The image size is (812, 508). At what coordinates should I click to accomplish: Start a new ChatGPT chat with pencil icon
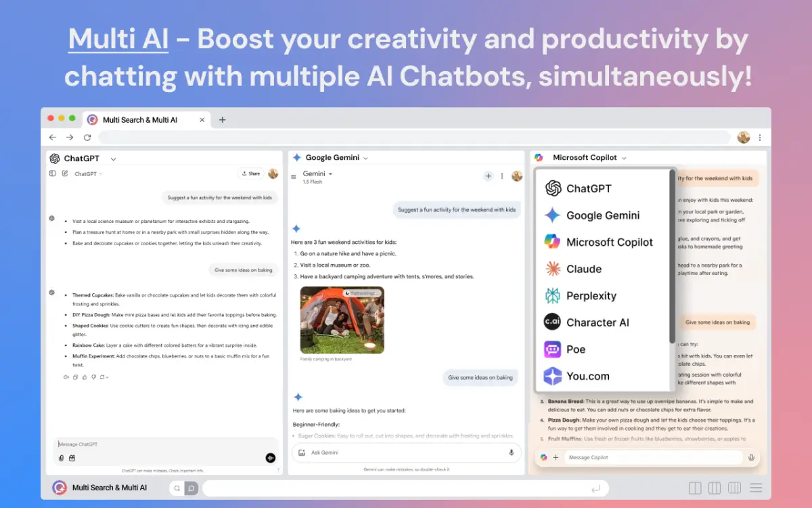pyautogui.click(x=65, y=173)
